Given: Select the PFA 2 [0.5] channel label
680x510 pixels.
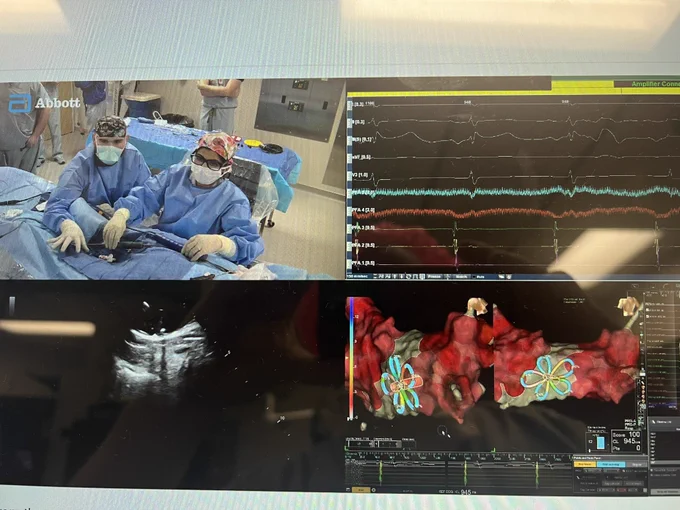Looking at the screenshot, I should pos(363,245).
